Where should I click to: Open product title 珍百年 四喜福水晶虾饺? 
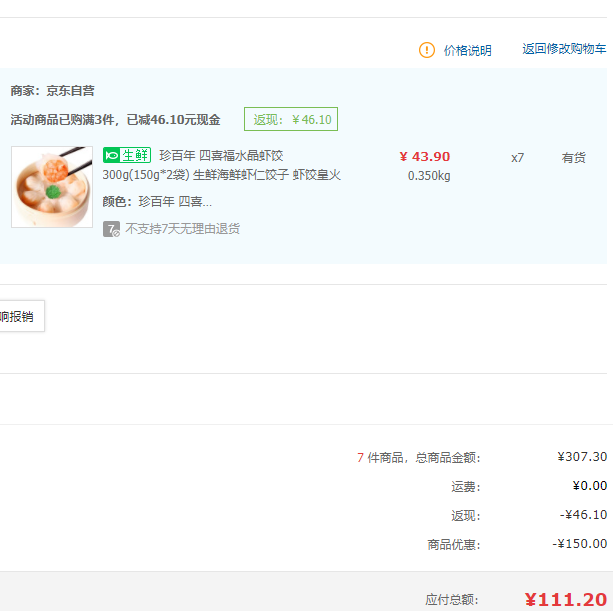pyautogui.click(x=221, y=156)
